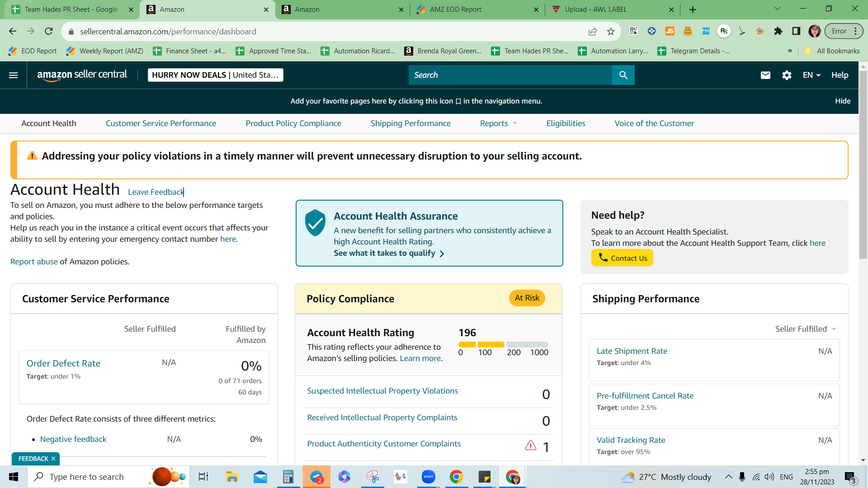
Task: Open the EOD Report bookmark
Action: coord(33,51)
